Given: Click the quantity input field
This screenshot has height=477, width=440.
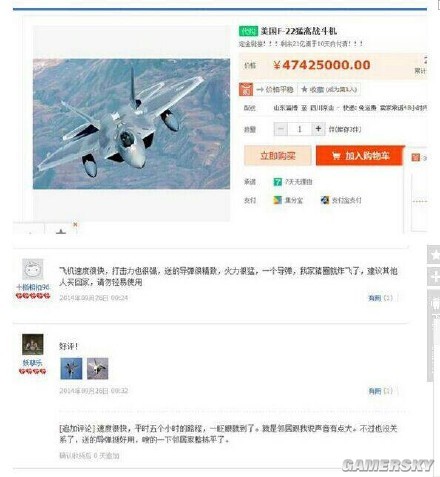Looking at the screenshot, I should tap(300, 129).
